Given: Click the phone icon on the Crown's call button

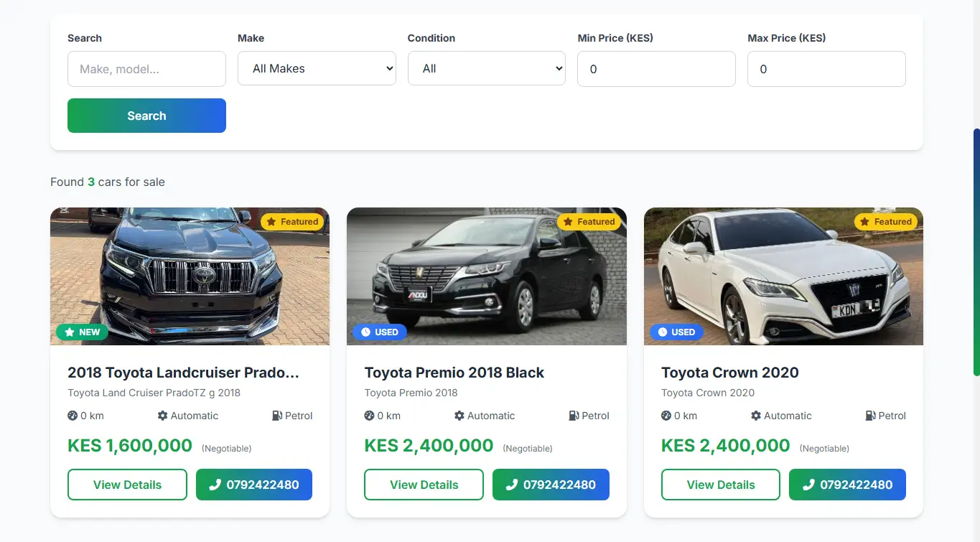Looking at the screenshot, I should (808, 485).
